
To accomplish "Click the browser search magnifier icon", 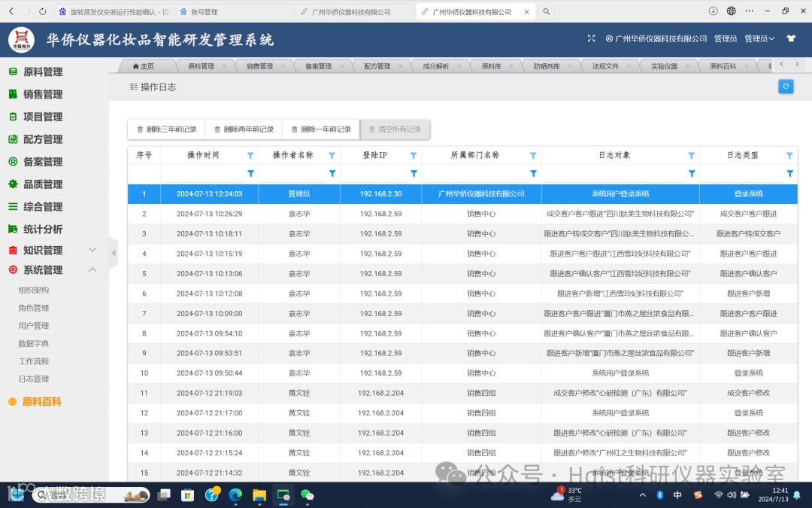I will point(546,11).
